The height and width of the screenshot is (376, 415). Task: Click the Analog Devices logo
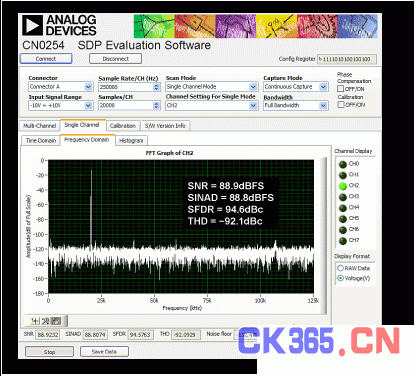point(59,25)
